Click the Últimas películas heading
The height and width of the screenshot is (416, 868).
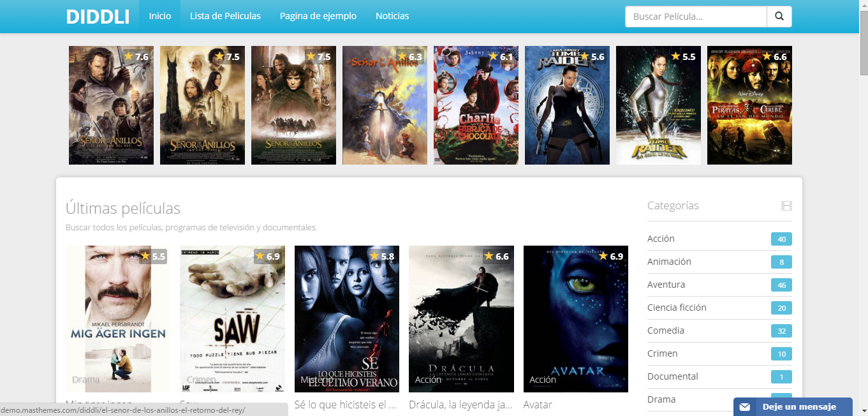click(x=123, y=208)
